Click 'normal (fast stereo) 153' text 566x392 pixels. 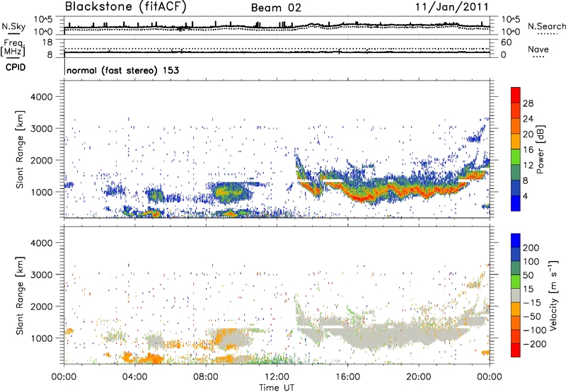122,70
